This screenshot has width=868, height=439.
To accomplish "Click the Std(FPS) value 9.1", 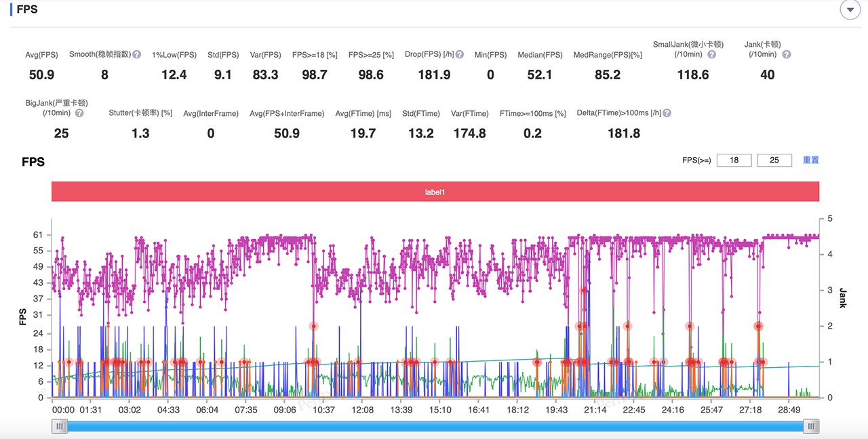I will coord(223,75).
